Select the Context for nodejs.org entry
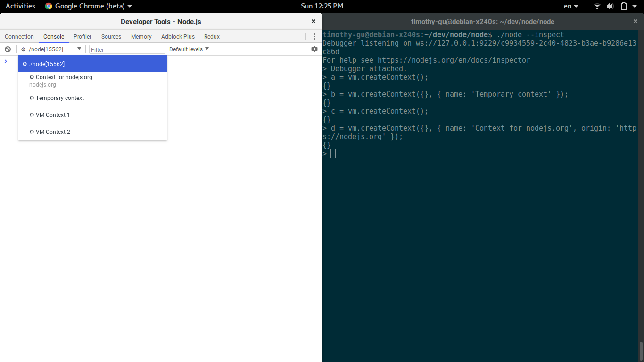 [x=92, y=81]
